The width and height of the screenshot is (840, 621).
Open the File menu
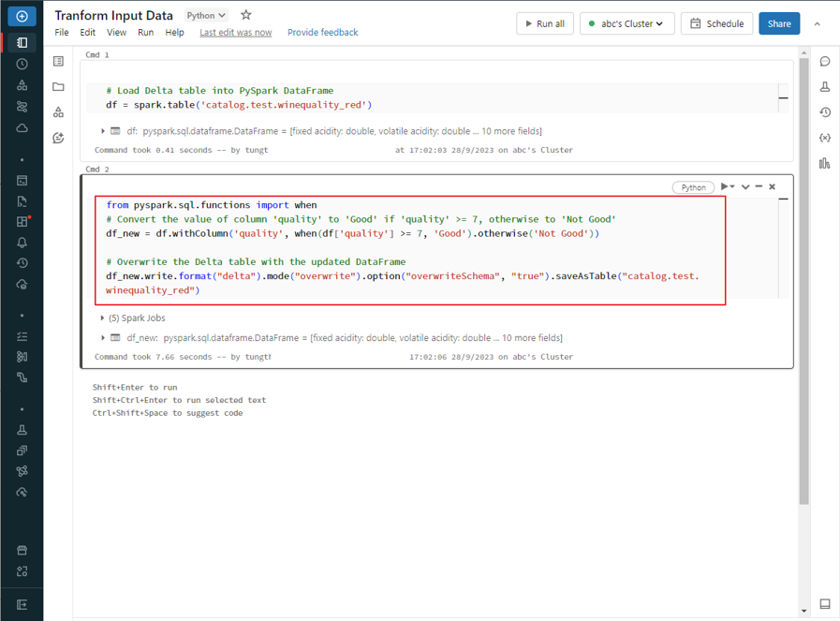[x=62, y=33]
